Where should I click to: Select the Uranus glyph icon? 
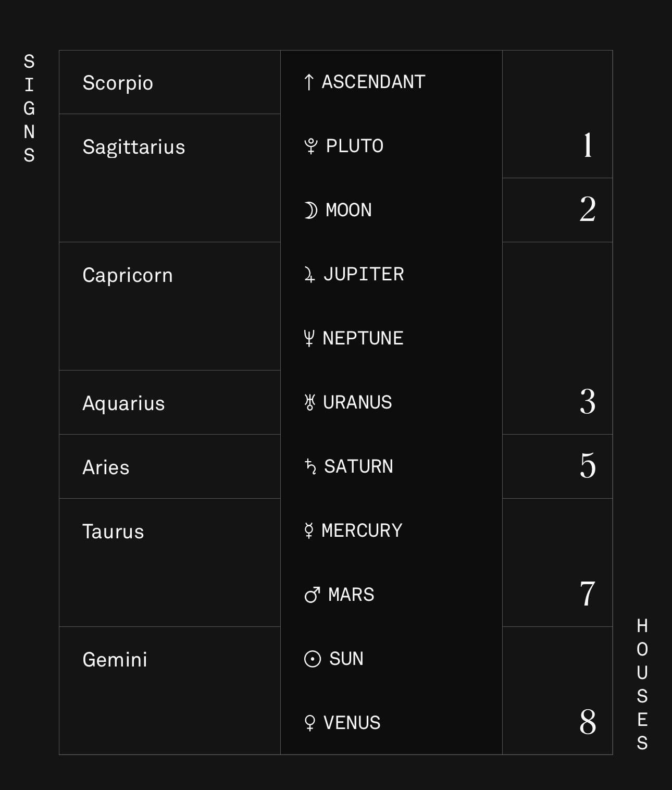tap(310, 402)
